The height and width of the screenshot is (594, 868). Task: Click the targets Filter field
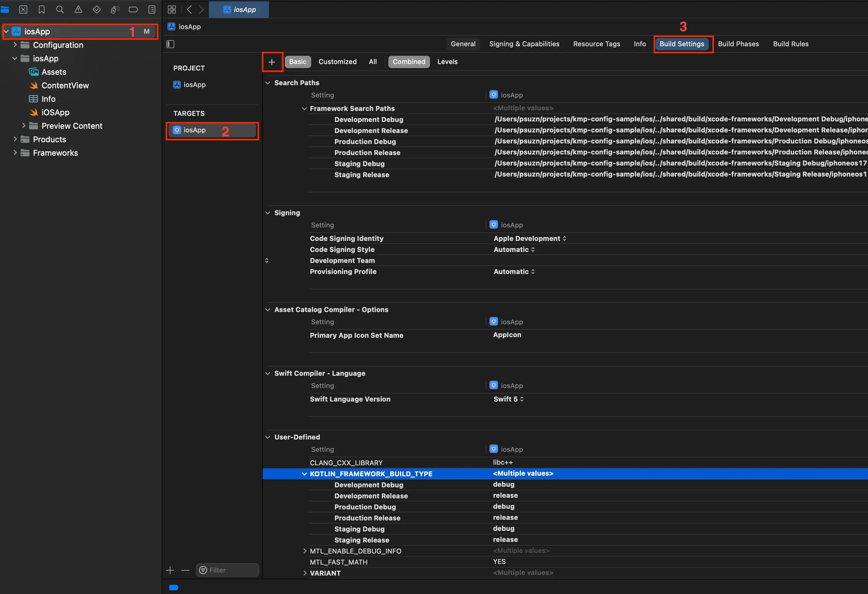point(227,570)
